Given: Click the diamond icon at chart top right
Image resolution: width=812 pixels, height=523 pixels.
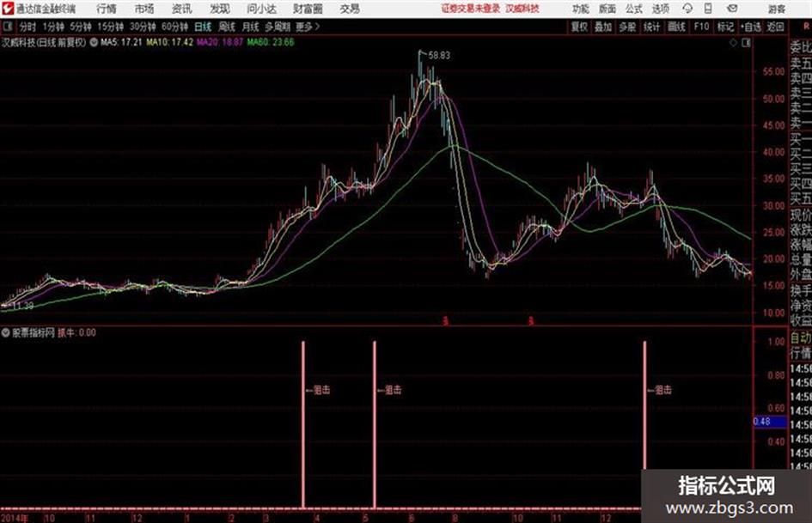Looking at the screenshot, I should (733, 43).
